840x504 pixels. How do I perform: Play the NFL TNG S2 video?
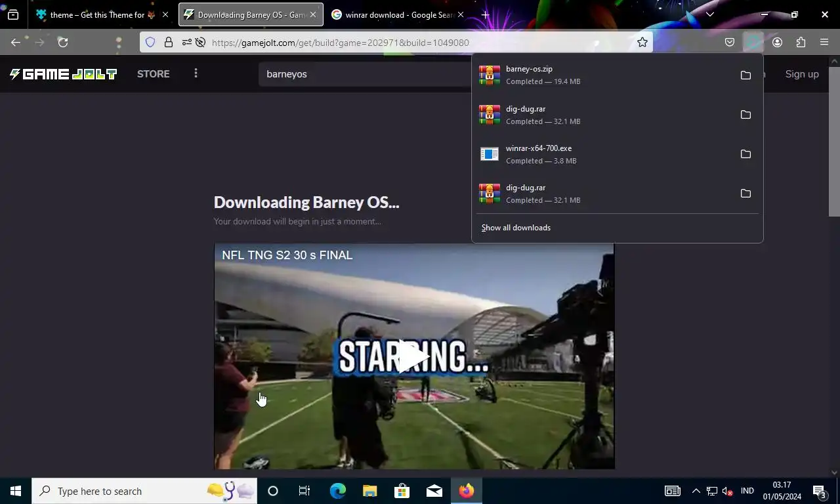click(413, 357)
